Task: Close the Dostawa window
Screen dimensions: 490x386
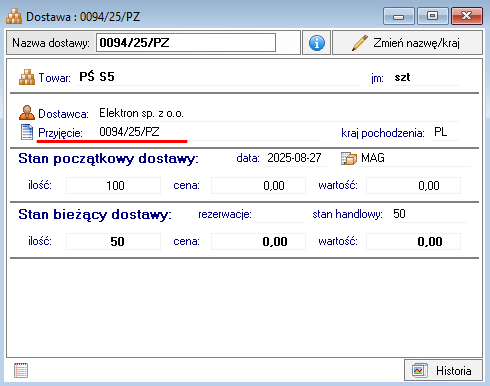Action: click(467, 16)
